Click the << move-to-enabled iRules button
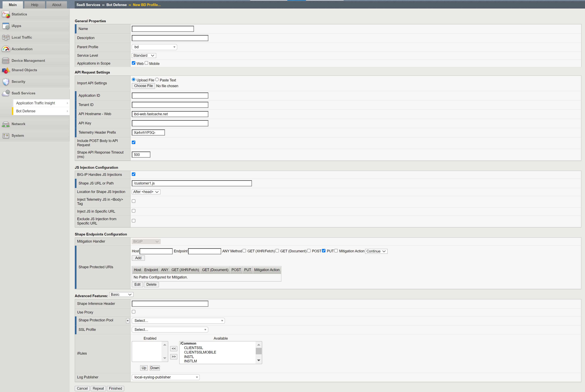This screenshot has width=585, height=392. (x=174, y=348)
